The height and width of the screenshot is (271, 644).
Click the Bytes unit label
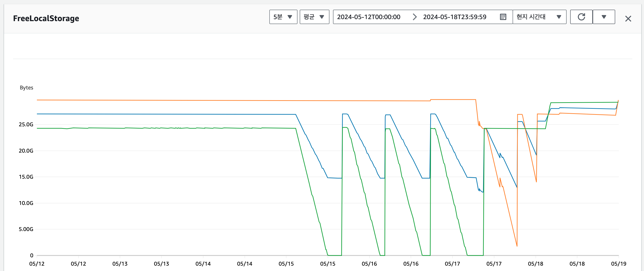click(27, 88)
